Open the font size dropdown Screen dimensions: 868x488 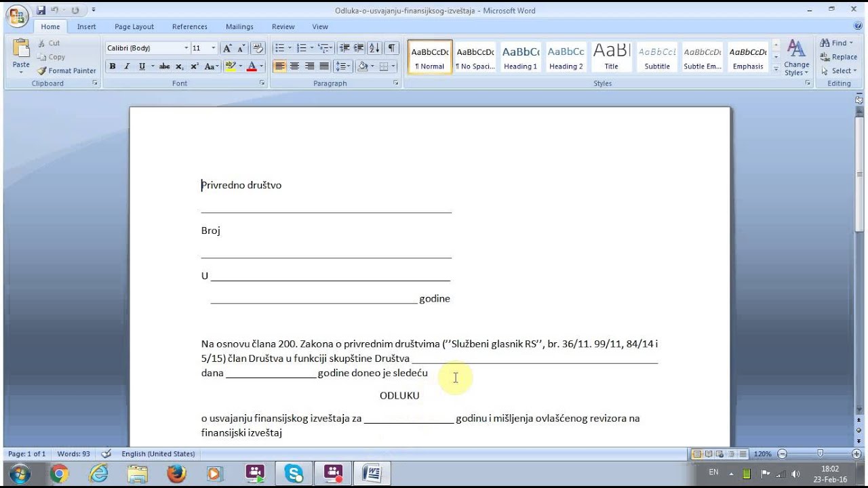214,48
